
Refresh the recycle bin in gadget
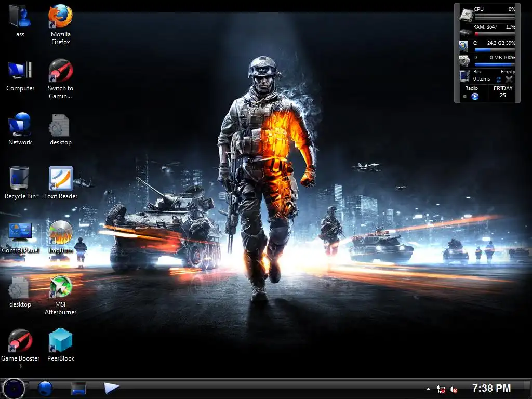[499, 79]
